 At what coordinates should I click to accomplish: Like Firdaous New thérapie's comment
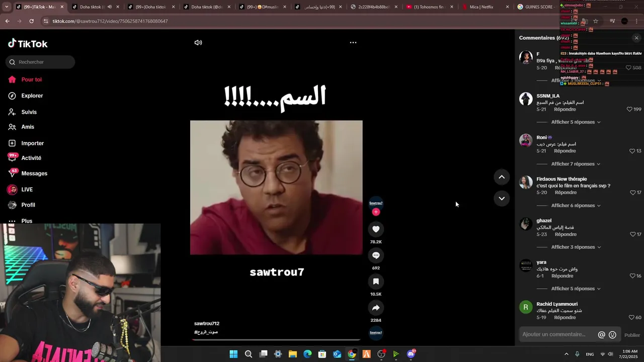click(x=632, y=193)
